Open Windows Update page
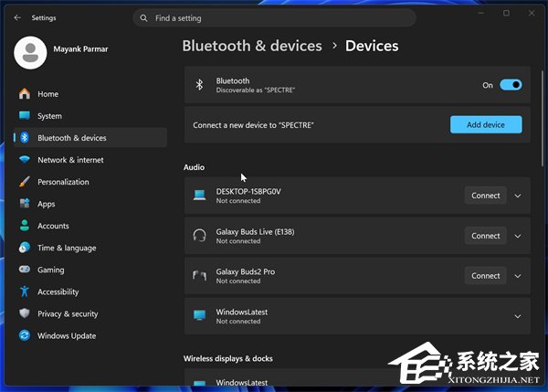 [90, 335]
